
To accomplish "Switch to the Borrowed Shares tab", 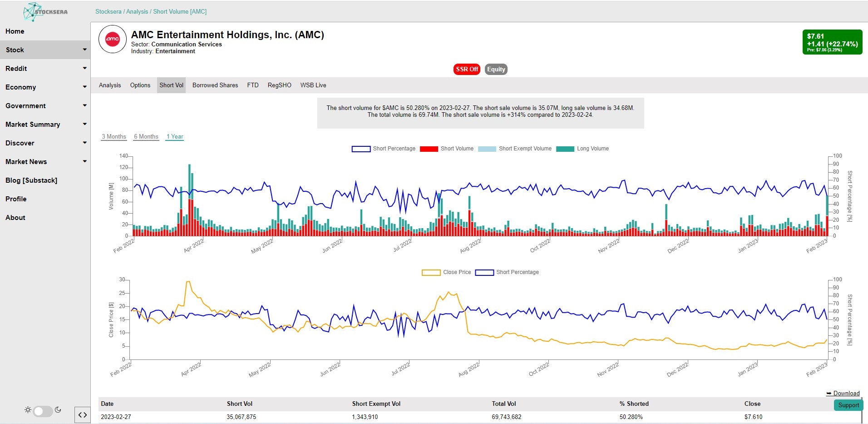I will click(215, 85).
